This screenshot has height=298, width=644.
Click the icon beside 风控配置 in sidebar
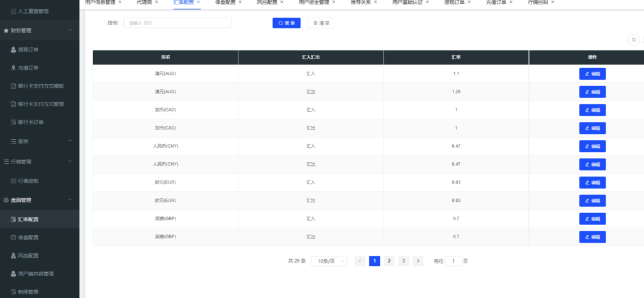[x=13, y=255]
